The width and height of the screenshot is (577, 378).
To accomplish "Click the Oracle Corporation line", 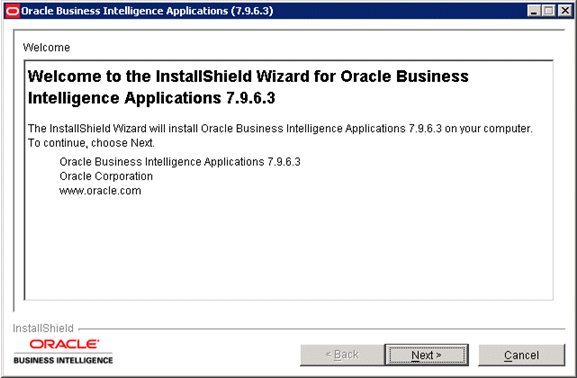I will click(x=106, y=176).
